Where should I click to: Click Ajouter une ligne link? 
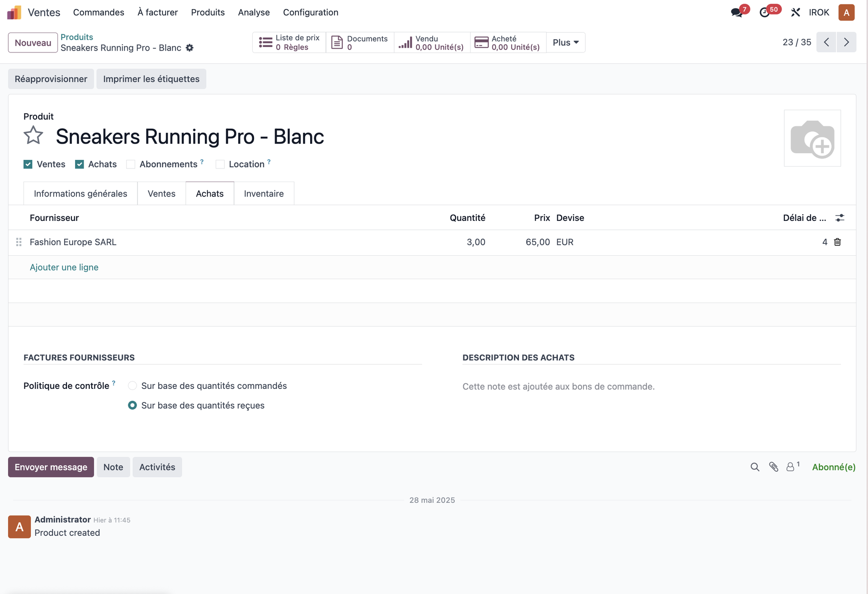click(x=64, y=267)
